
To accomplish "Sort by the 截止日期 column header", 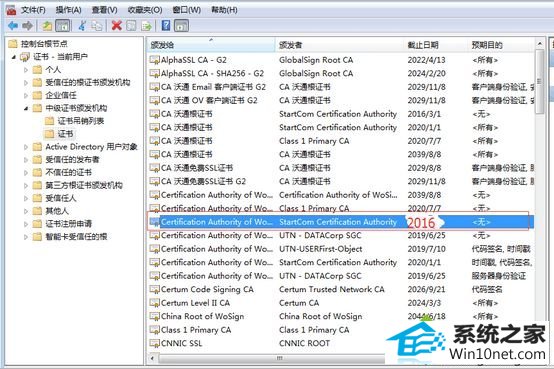I will tap(423, 45).
